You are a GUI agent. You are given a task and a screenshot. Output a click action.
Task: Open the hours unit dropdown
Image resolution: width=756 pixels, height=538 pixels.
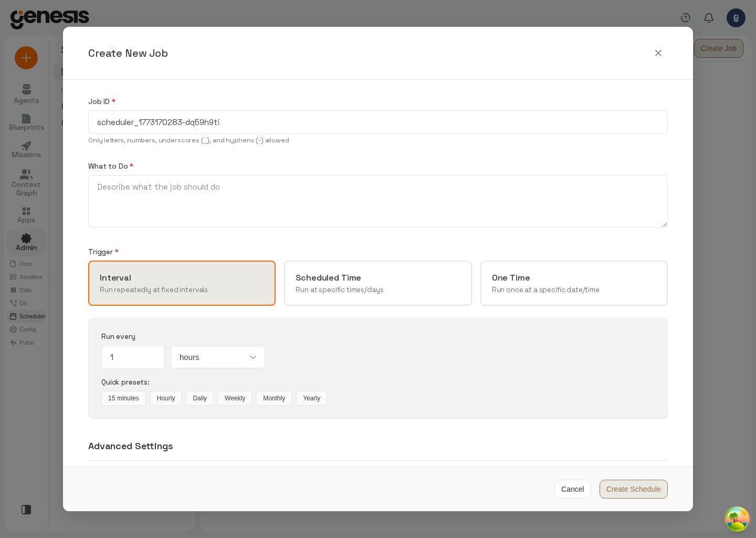tap(218, 357)
